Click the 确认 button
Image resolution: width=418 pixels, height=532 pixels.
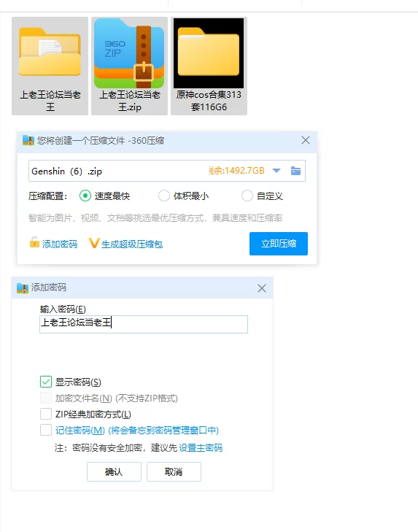114,471
